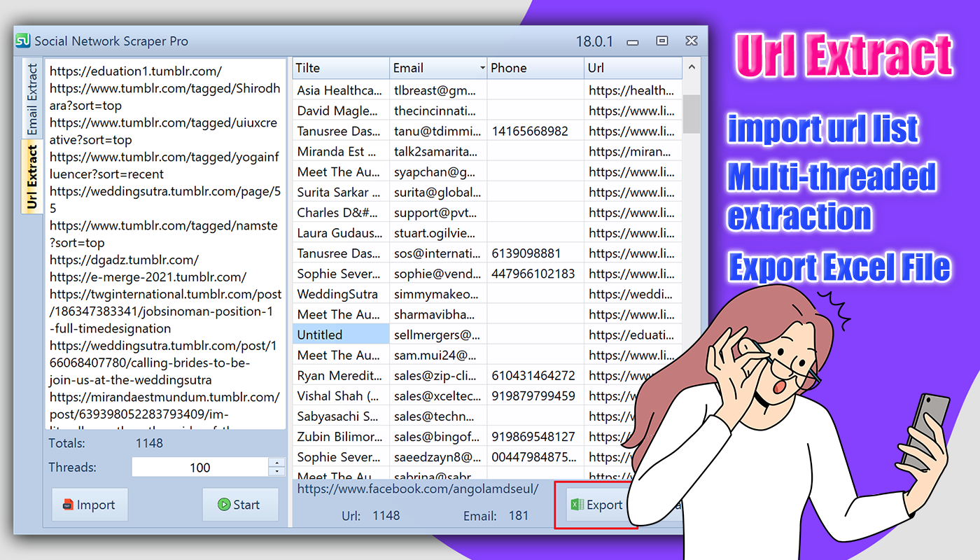Decrease Threads value with down arrow
The width and height of the screenshot is (980, 560).
tap(277, 472)
